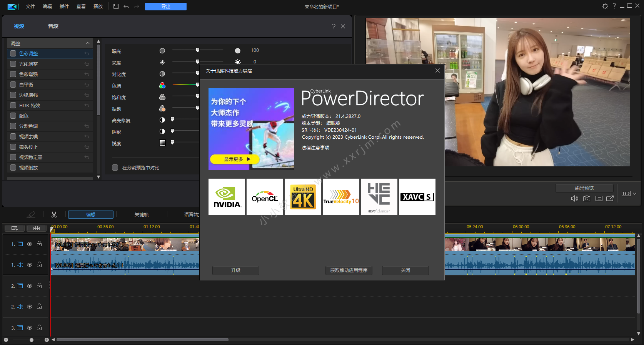
Task: Lock audio track 1
Action: (39, 265)
